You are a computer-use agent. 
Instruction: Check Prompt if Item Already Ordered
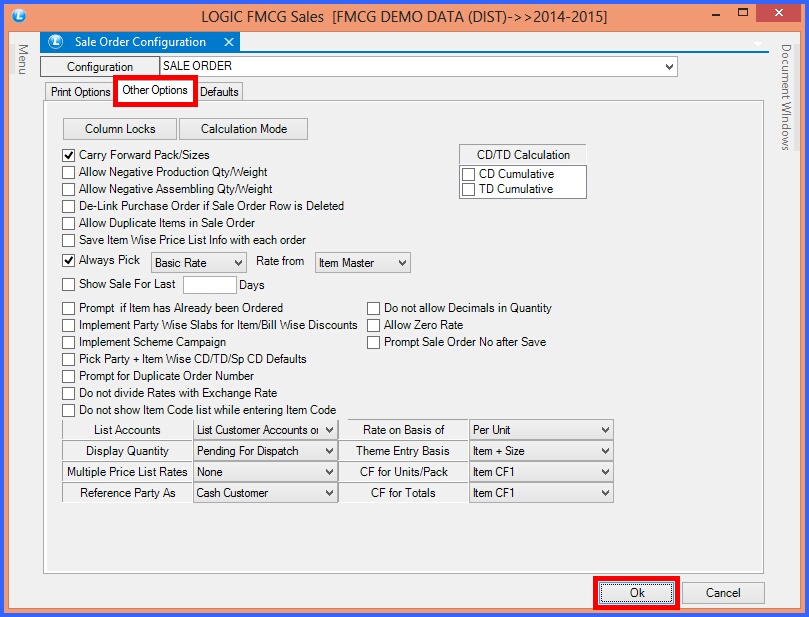[68, 308]
